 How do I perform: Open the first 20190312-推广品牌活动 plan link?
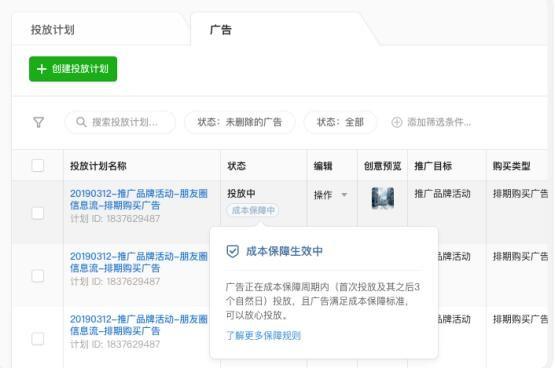point(139,199)
